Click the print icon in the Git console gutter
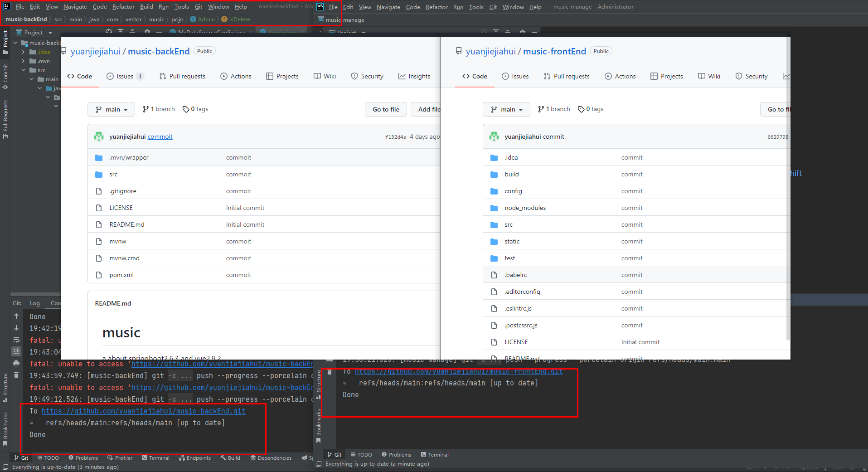The height and width of the screenshot is (472, 868). coord(16,363)
